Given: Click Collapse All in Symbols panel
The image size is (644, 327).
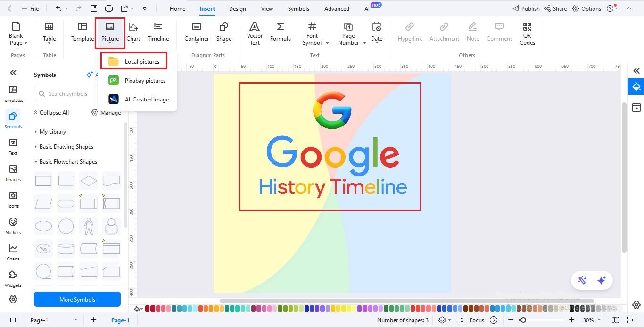Looking at the screenshot, I should click(x=51, y=113).
